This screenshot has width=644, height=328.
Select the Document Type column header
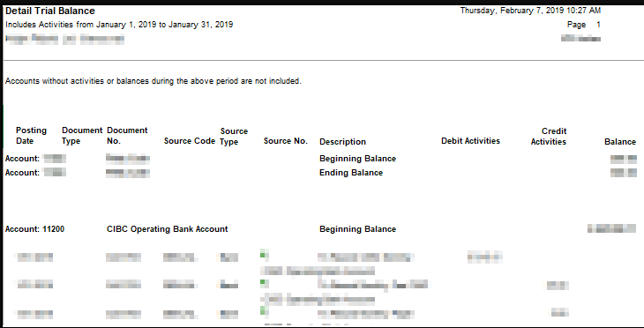82,136
